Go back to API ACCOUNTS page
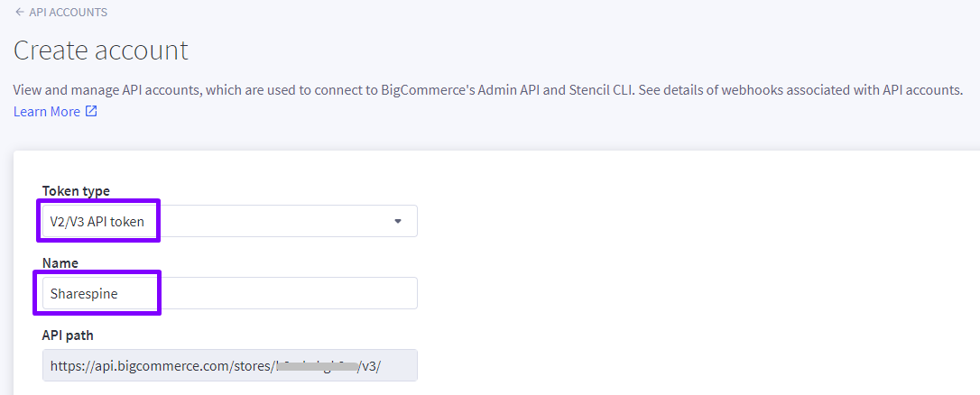This screenshot has width=980, height=395. (x=68, y=12)
